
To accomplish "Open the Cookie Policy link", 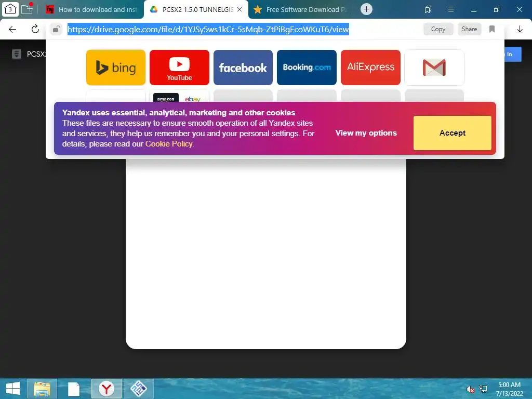I will (x=169, y=144).
